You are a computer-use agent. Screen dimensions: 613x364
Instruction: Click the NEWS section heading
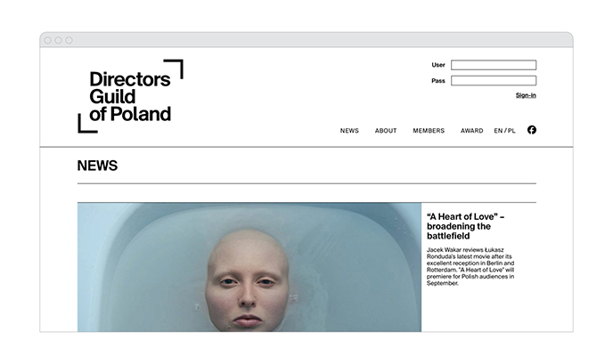coord(97,166)
